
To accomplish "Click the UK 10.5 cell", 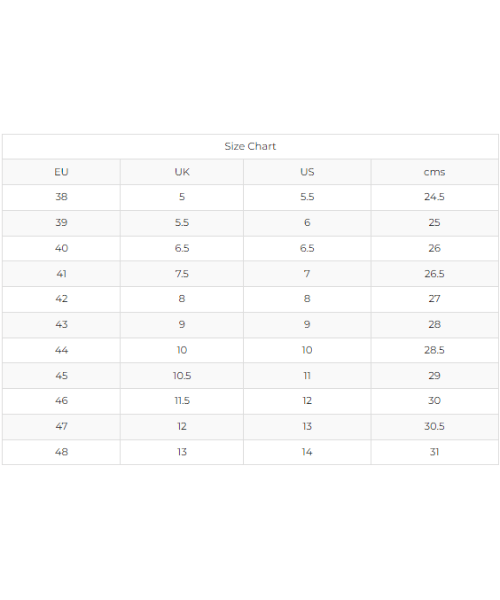I will (x=182, y=375).
